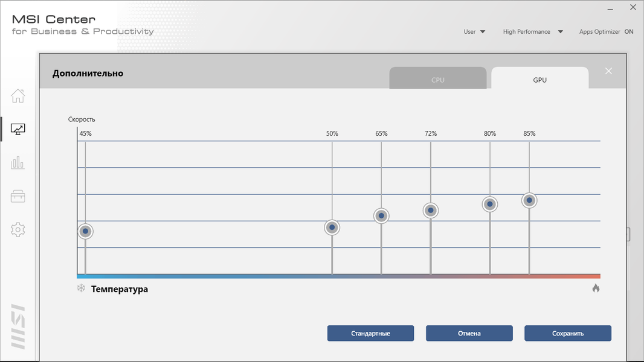Select the 85% fan speed slider handle
644x362 pixels.
[529, 200]
